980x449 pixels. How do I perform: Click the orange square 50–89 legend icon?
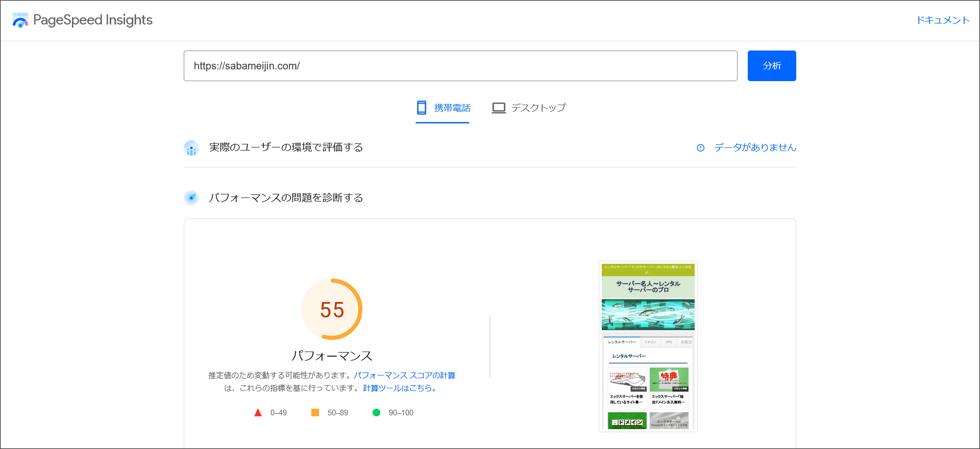315,413
